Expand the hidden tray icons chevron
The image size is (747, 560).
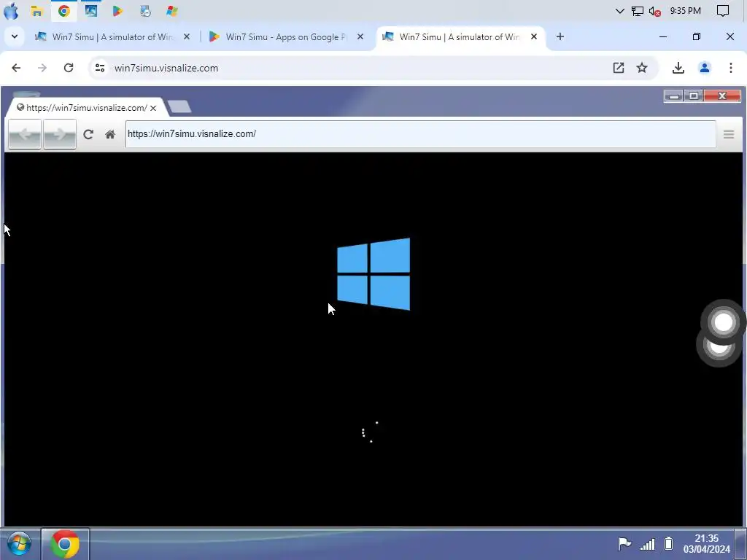pos(620,11)
